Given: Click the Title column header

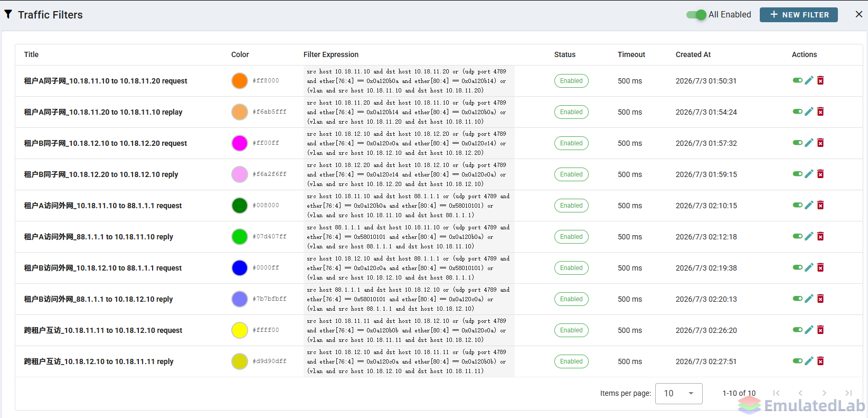Looking at the screenshot, I should point(31,54).
